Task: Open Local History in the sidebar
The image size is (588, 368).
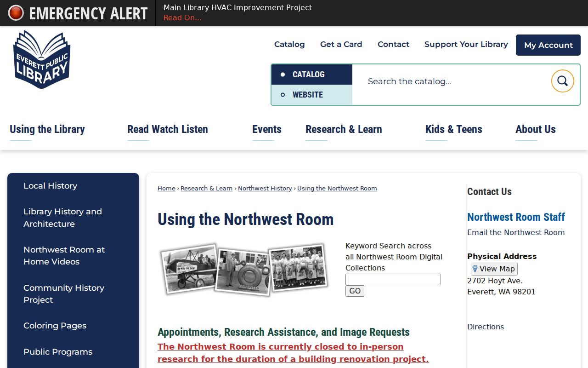Action: point(51,186)
